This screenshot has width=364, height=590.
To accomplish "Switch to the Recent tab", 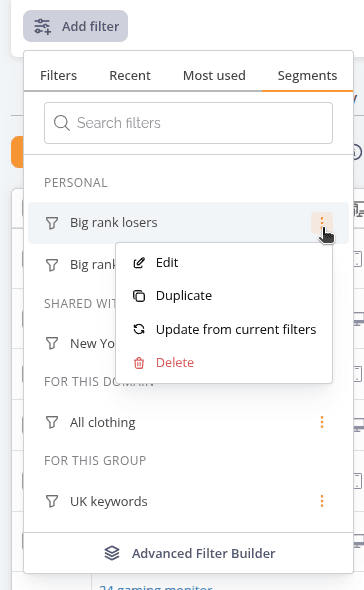I will pos(130,76).
